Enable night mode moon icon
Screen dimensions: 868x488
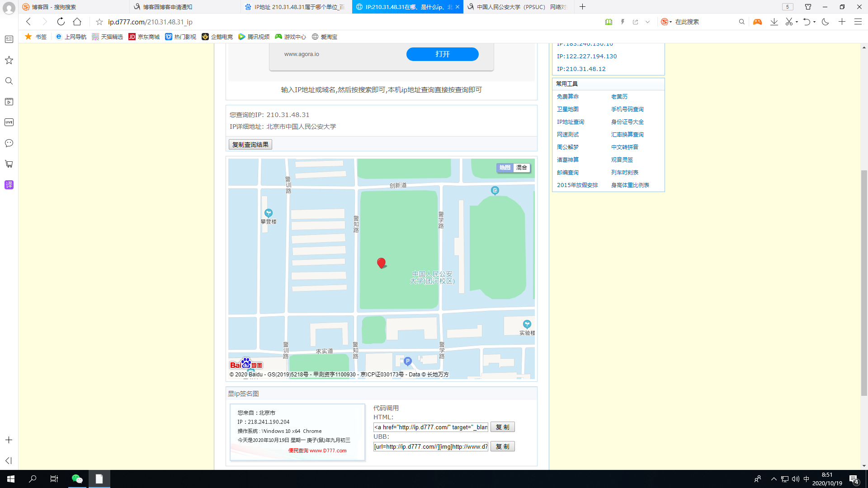coord(826,22)
